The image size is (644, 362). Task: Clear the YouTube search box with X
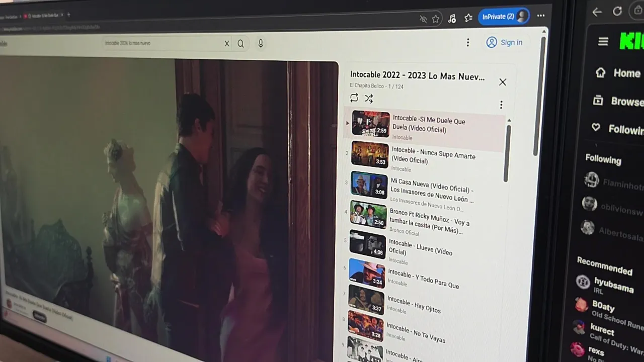pos(227,44)
